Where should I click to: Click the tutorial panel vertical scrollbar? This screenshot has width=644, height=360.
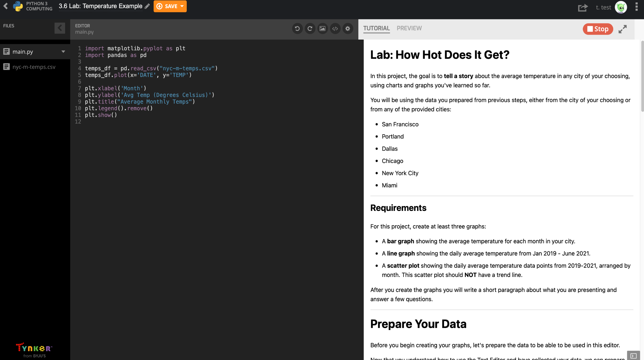[x=642, y=76]
